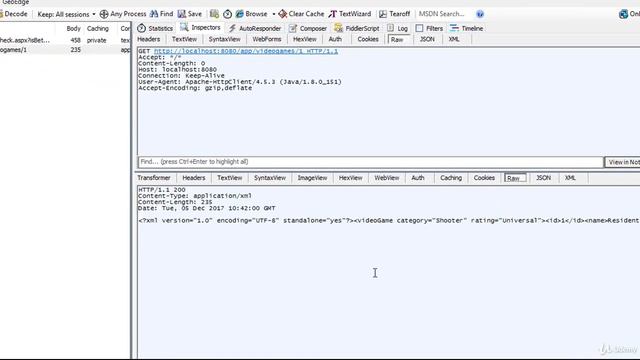Click the 'private' caching cell
640x360 pixels.
click(x=97, y=40)
